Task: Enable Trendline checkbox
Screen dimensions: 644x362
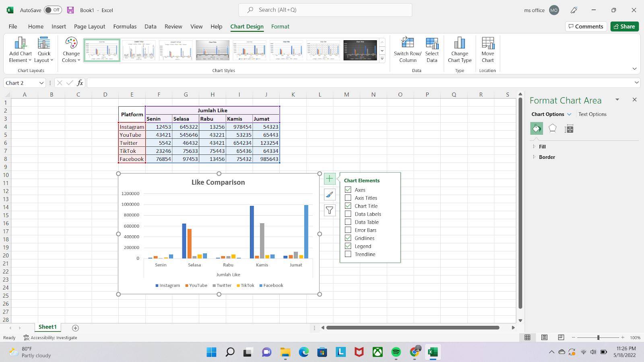Action: point(348,254)
